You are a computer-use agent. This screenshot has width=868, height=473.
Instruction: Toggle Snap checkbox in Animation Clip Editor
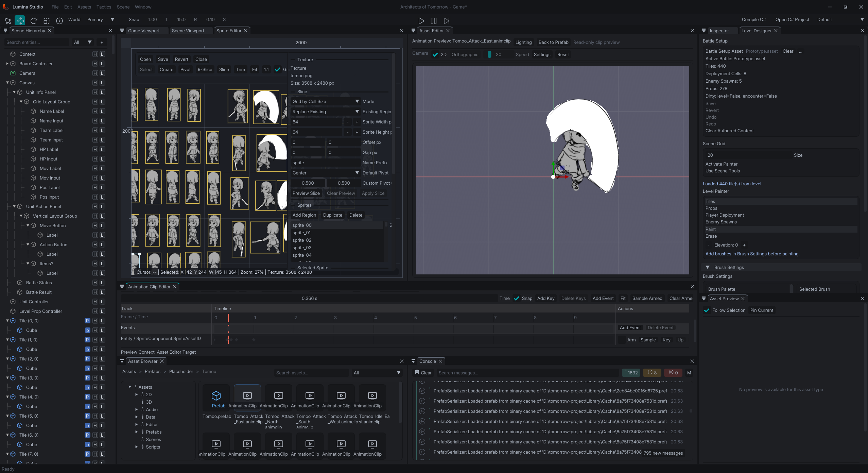click(x=517, y=298)
